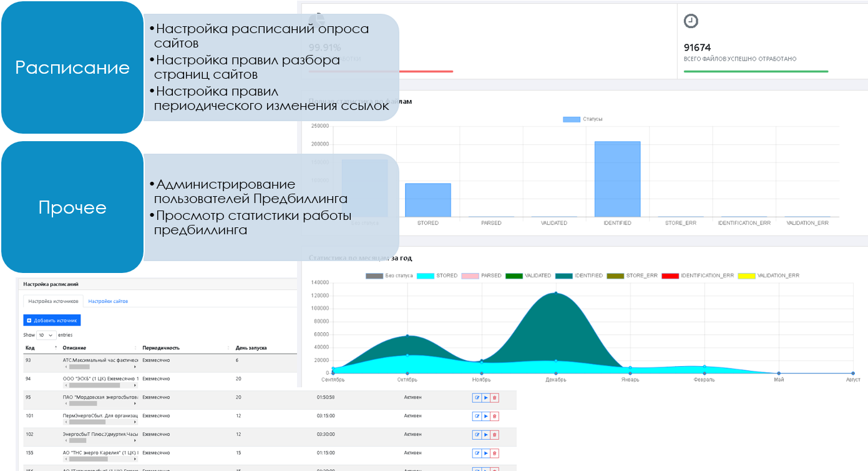Select the Расписание block
Image resolution: width=868 pixels, height=471 pixels.
72,67
